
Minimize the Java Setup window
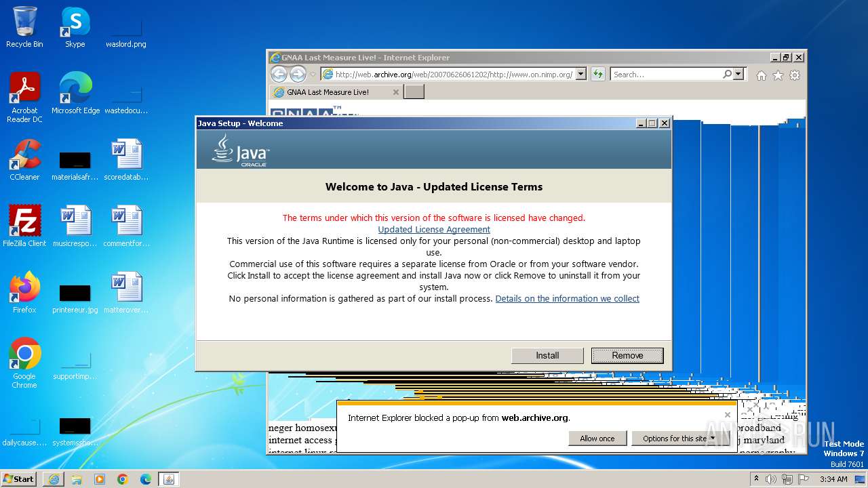pyautogui.click(x=641, y=123)
